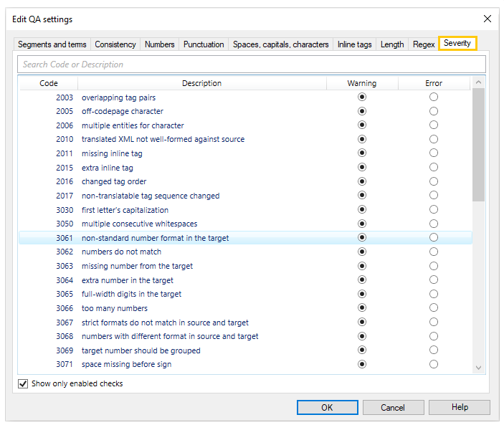
Task: Set 'numbers do not match' to Error
Action: [x=434, y=252]
